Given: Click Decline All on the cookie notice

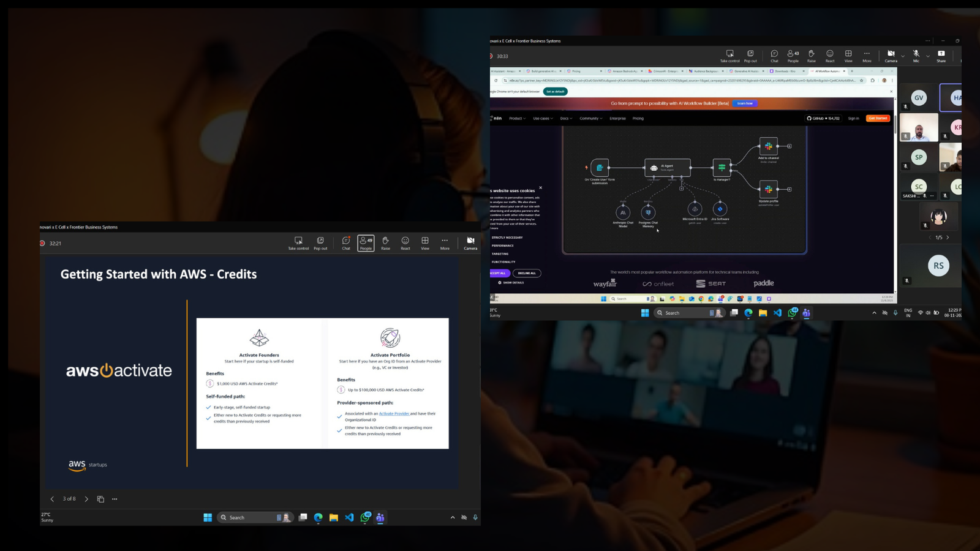Looking at the screenshot, I should pyautogui.click(x=527, y=273).
